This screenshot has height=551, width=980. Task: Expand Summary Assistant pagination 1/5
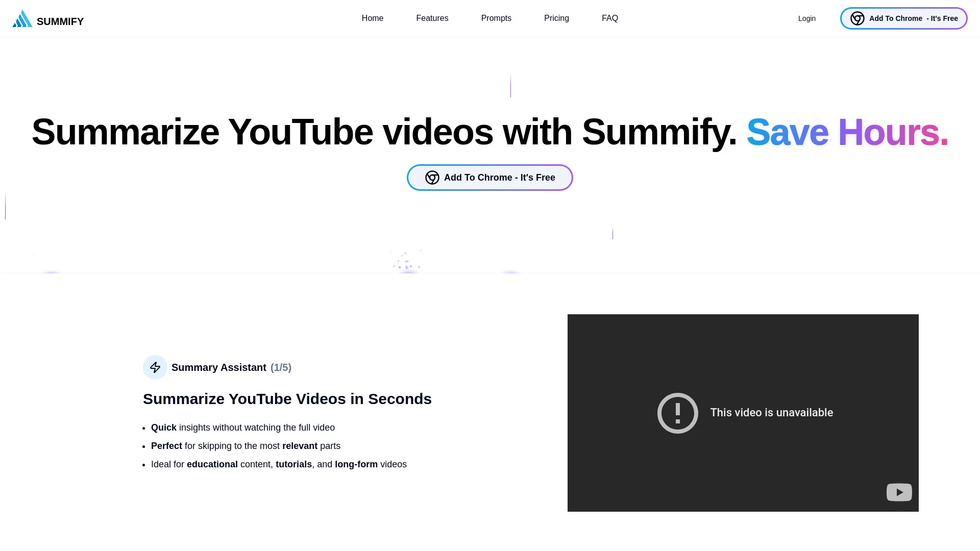(x=281, y=367)
